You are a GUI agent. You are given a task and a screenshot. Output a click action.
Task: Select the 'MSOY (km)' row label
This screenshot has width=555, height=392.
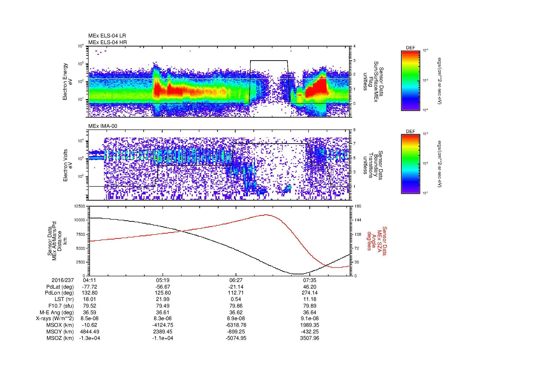click(x=60, y=332)
